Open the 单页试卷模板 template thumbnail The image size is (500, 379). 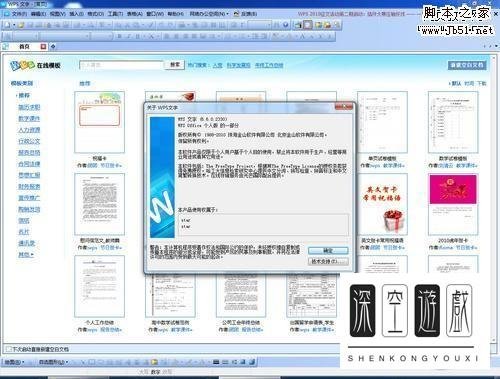(382, 122)
